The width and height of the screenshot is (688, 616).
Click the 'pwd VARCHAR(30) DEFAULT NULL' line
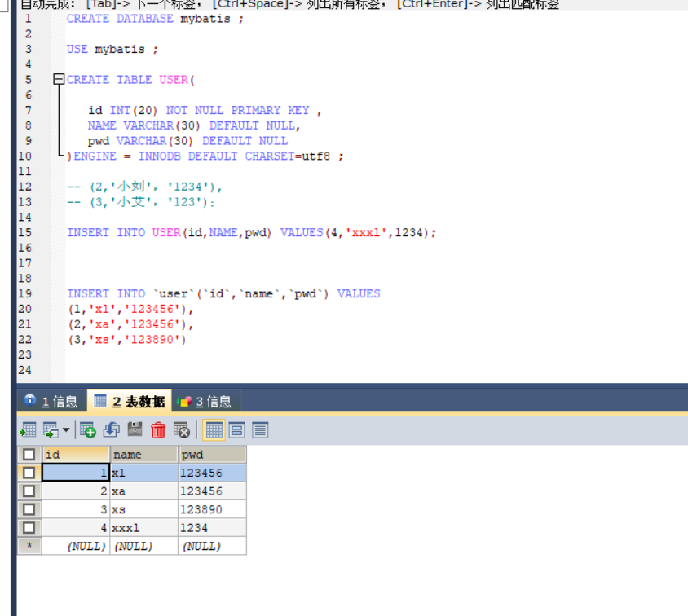tap(187, 141)
